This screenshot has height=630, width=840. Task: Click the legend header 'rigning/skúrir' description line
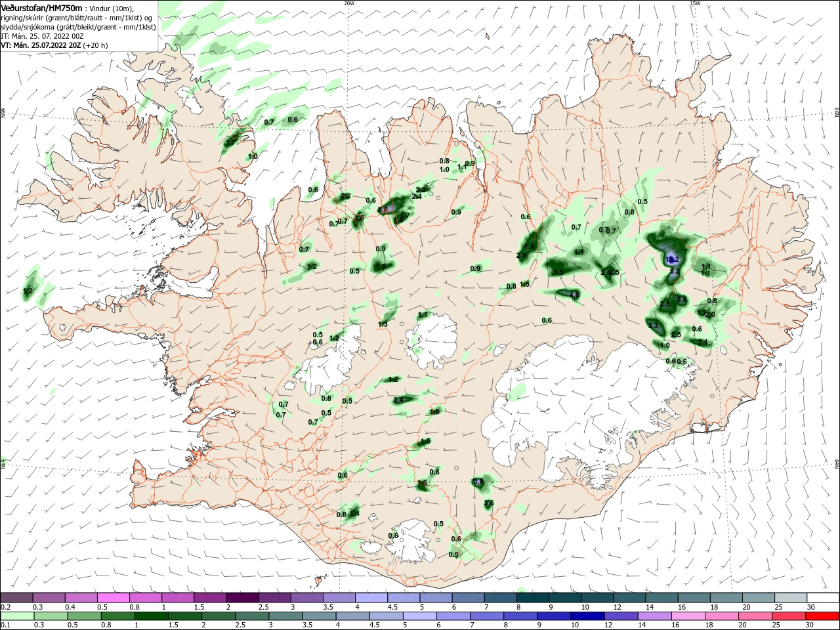click(x=76, y=18)
